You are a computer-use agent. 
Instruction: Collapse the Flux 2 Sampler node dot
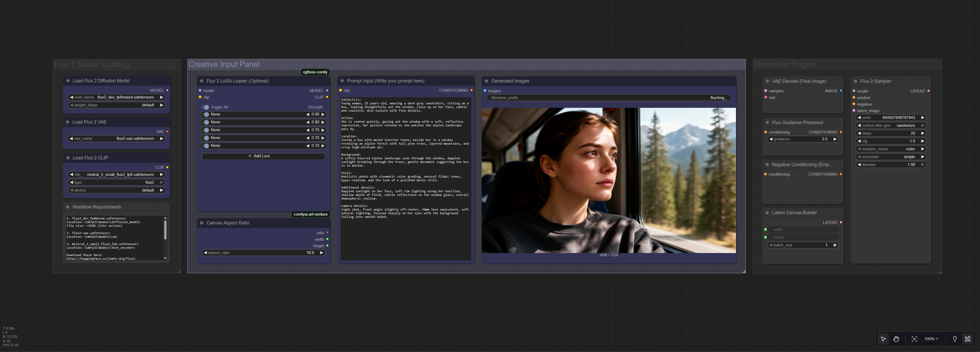[855, 81]
